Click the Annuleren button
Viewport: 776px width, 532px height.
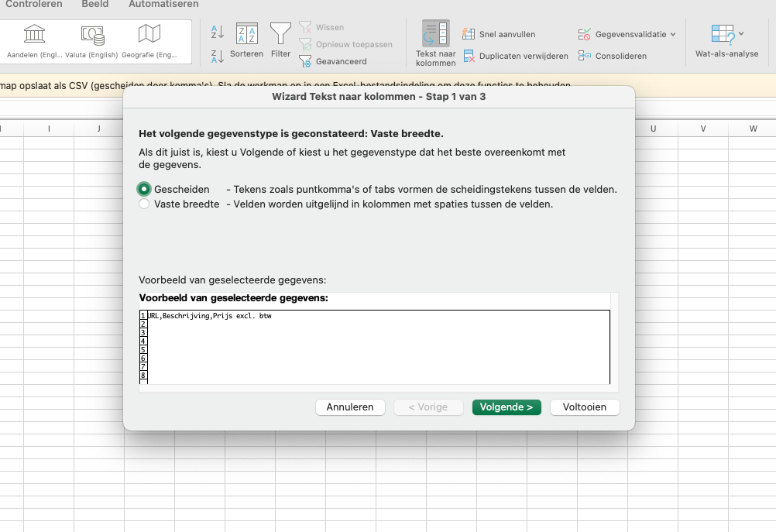click(350, 407)
